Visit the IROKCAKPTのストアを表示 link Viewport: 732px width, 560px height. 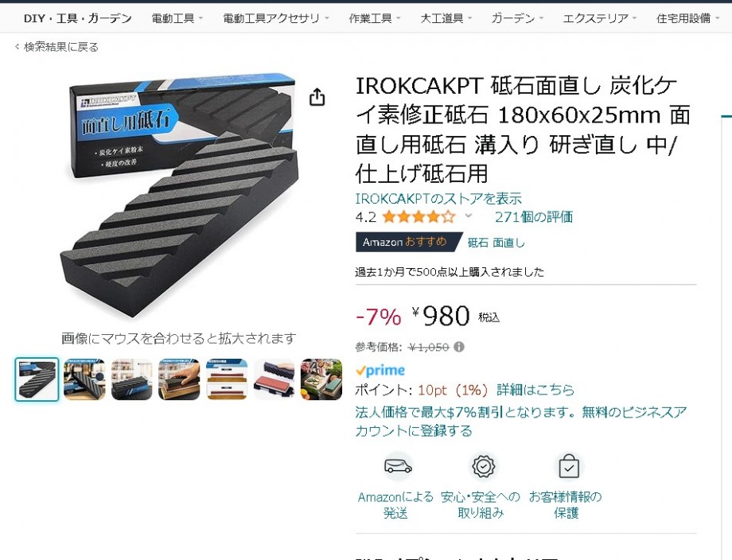pos(438,199)
